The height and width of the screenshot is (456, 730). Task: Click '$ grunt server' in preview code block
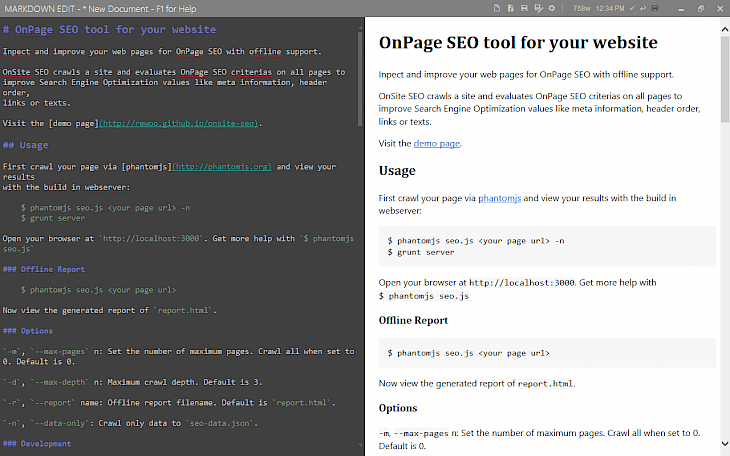[421, 252]
